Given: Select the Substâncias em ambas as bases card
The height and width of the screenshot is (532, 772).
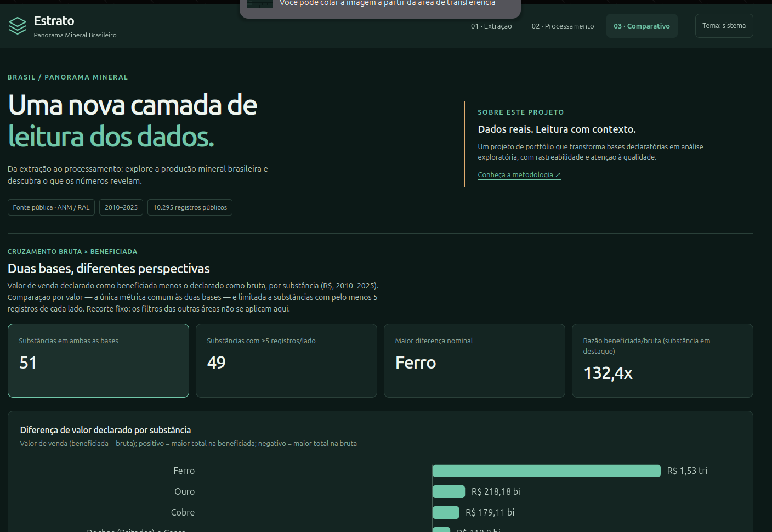Looking at the screenshot, I should point(98,360).
